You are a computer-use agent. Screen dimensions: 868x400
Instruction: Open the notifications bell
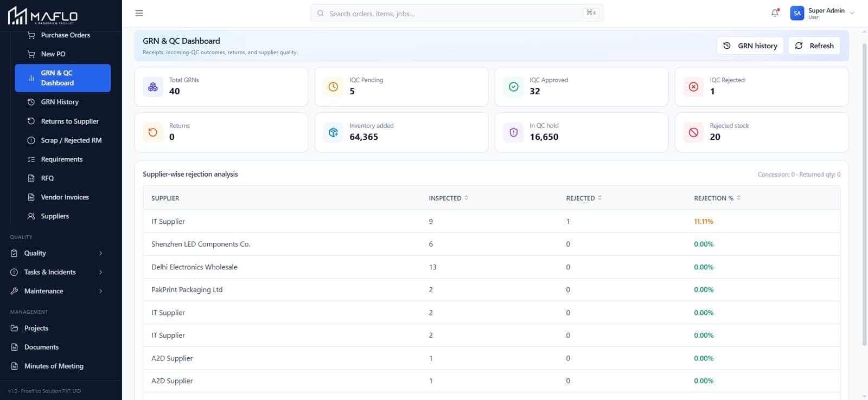coord(775,13)
